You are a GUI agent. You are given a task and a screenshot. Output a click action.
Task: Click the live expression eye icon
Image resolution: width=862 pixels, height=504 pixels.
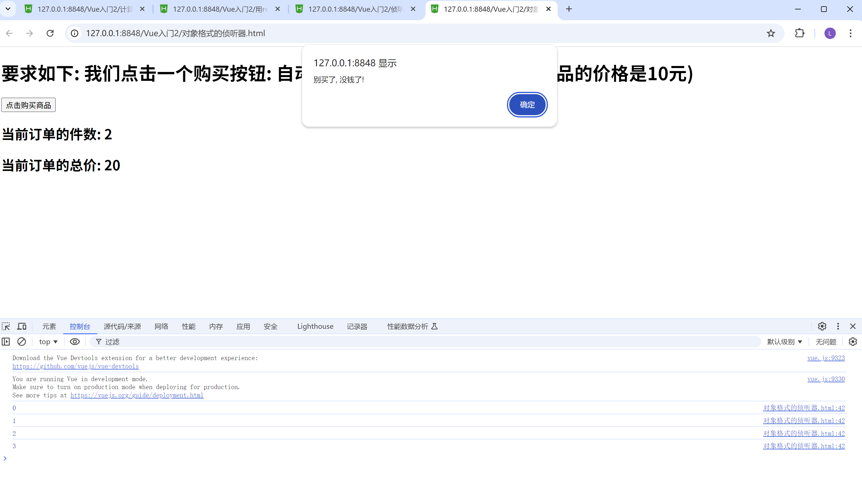(75, 342)
